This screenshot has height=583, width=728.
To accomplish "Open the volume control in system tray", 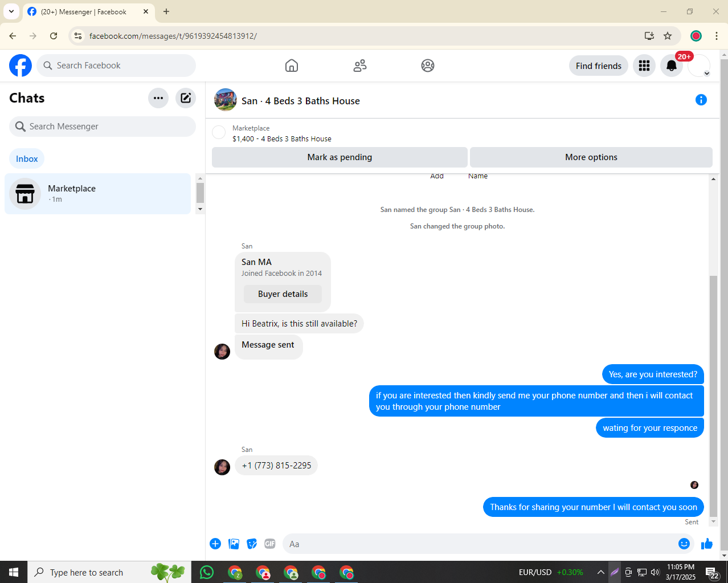I will point(655,572).
